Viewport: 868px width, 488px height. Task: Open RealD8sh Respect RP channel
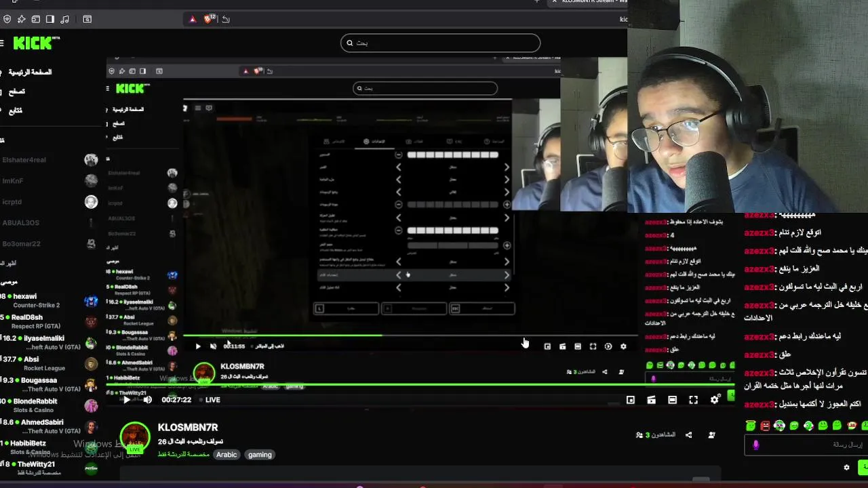(x=49, y=322)
